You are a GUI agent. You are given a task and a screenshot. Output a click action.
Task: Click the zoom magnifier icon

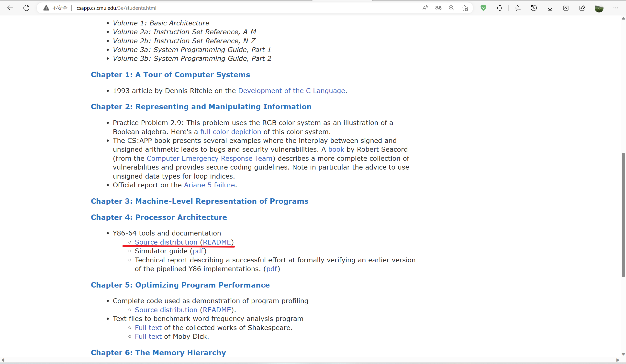pos(451,8)
